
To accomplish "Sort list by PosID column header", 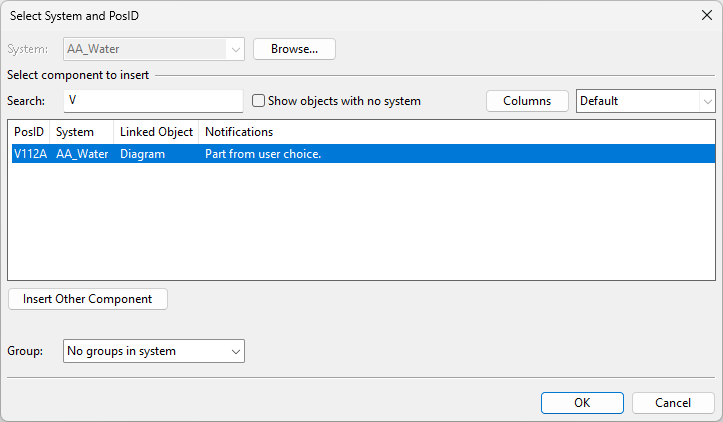I will 29,132.
